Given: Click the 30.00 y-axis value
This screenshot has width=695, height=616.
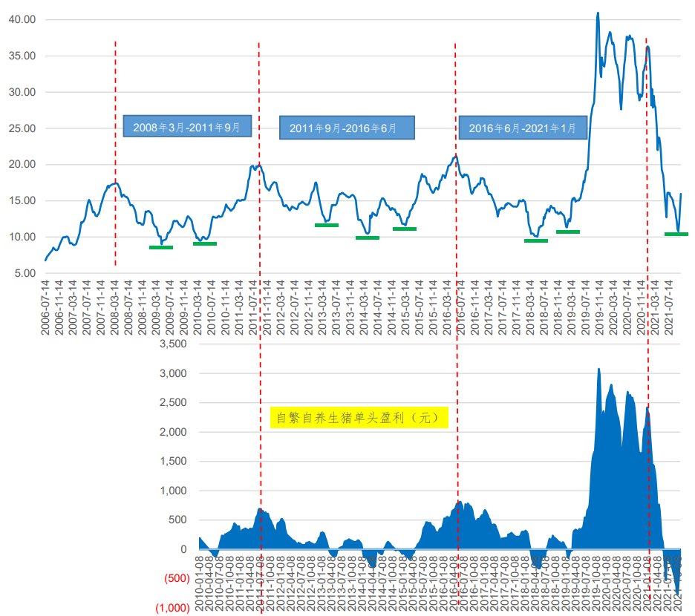Looking at the screenshot, I should (22, 92).
